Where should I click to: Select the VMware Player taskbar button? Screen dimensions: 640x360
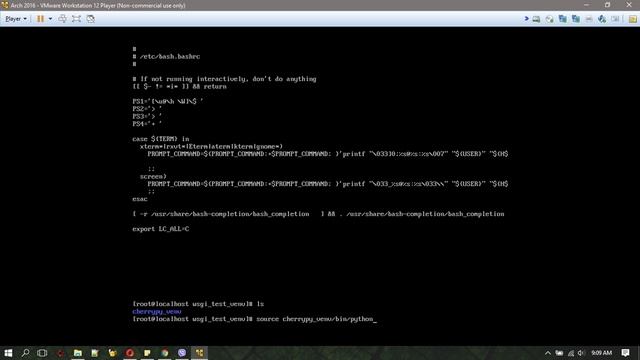200,353
